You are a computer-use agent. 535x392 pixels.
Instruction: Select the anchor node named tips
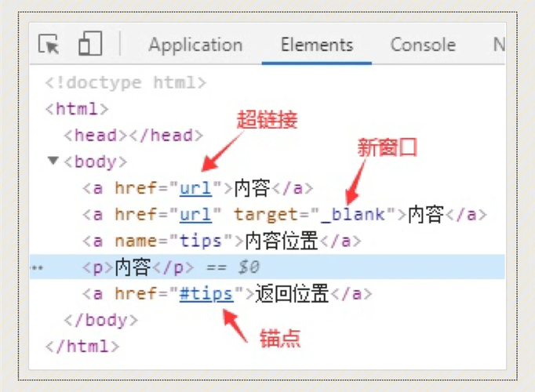pyautogui.click(x=221, y=241)
